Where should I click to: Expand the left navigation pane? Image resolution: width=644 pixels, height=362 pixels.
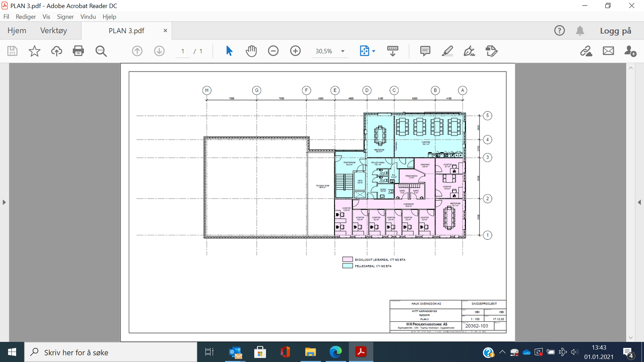[x=4, y=202]
